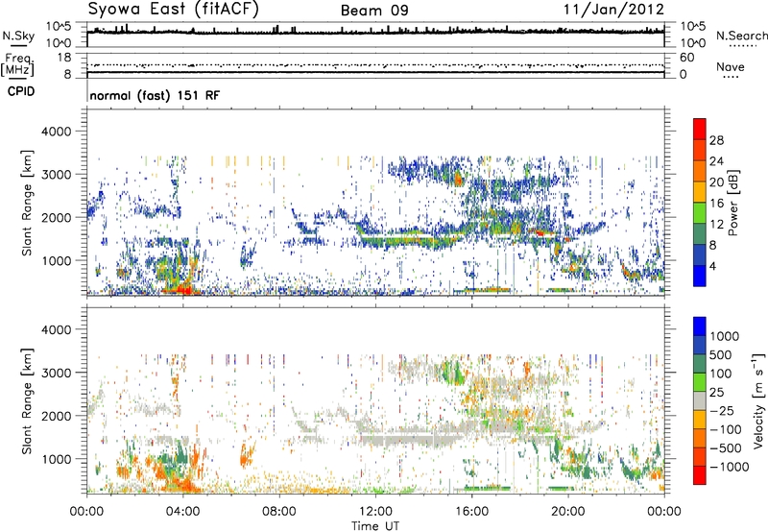Click the intense red echo patch near 04:00 in power panel
The height and width of the screenshot is (532, 768).
coord(183,289)
